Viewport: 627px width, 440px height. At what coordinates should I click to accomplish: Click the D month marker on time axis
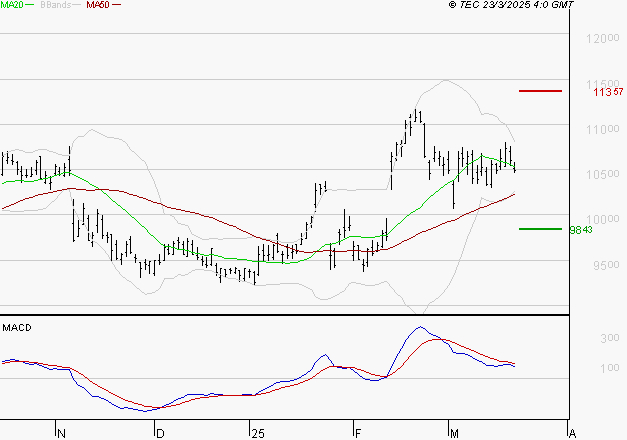click(x=160, y=434)
